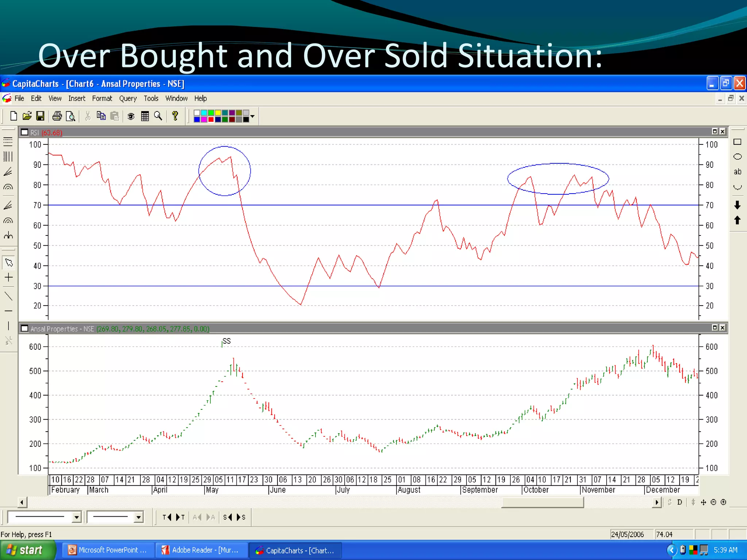Image resolution: width=747 pixels, height=560 pixels.
Task: Open the Help menu
Action: click(x=201, y=98)
